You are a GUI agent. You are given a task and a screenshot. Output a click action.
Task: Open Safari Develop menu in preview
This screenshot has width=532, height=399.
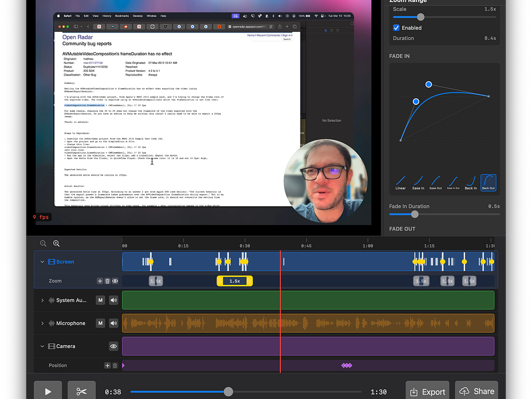[x=138, y=16]
